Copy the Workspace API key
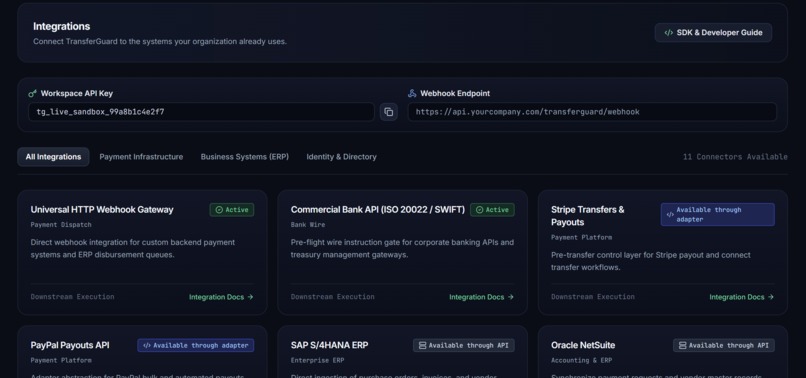This screenshot has height=378, width=806. pyautogui.click(x=389, y=112)
